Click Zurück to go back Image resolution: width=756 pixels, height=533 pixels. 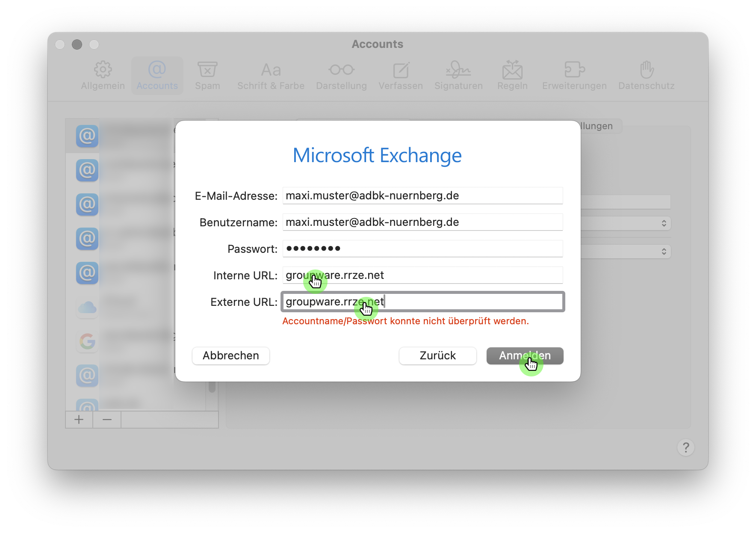click(437, 356)
